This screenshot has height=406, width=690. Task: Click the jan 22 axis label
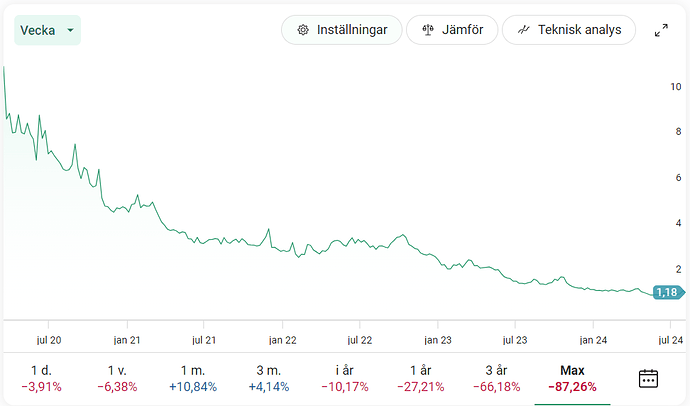tap(282, 339)
